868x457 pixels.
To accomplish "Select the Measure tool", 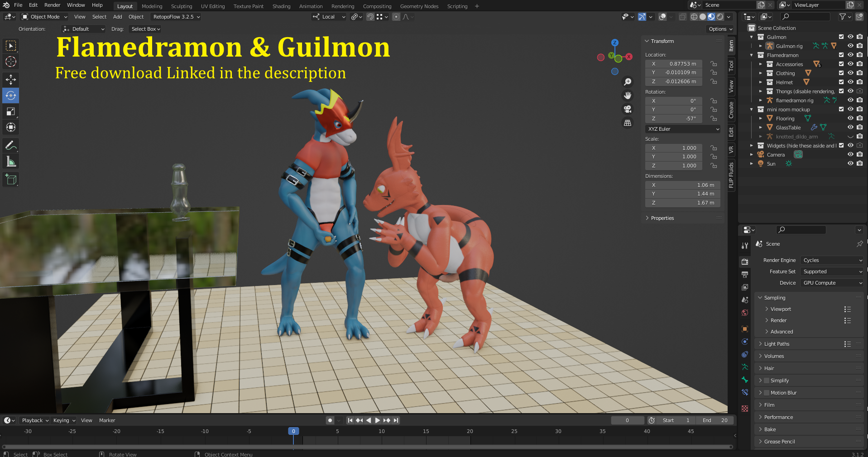I will pyautogui.click(x=11, y=162).
